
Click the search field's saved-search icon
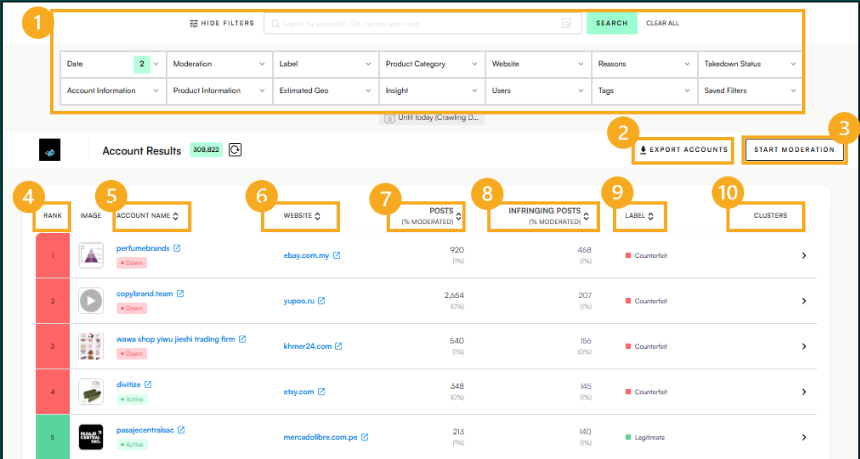566,23
